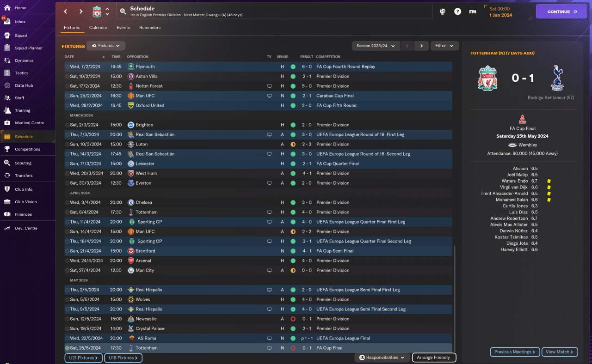Go back with the left arrow
Screen dimensions: 592x364
pos(65,12)
